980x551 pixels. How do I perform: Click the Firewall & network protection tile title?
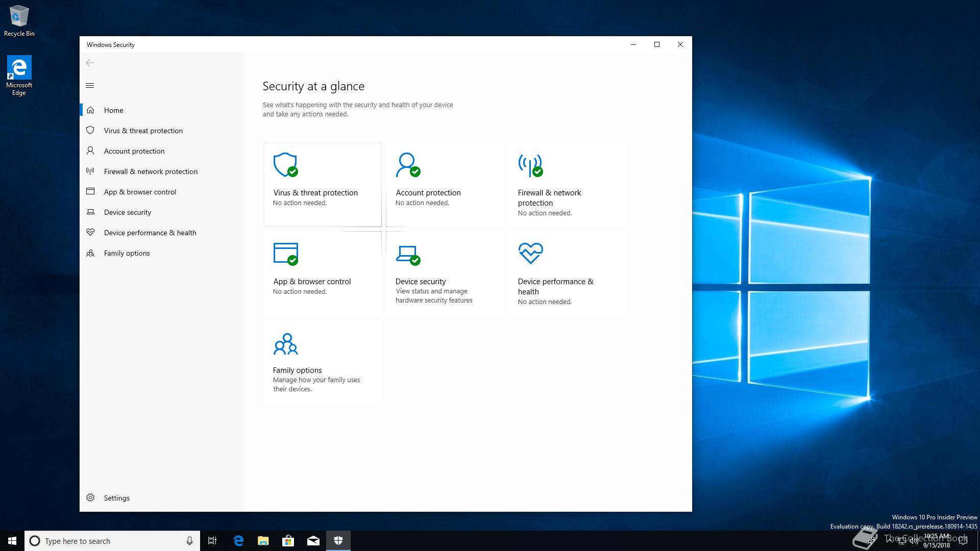pos(550,198)
